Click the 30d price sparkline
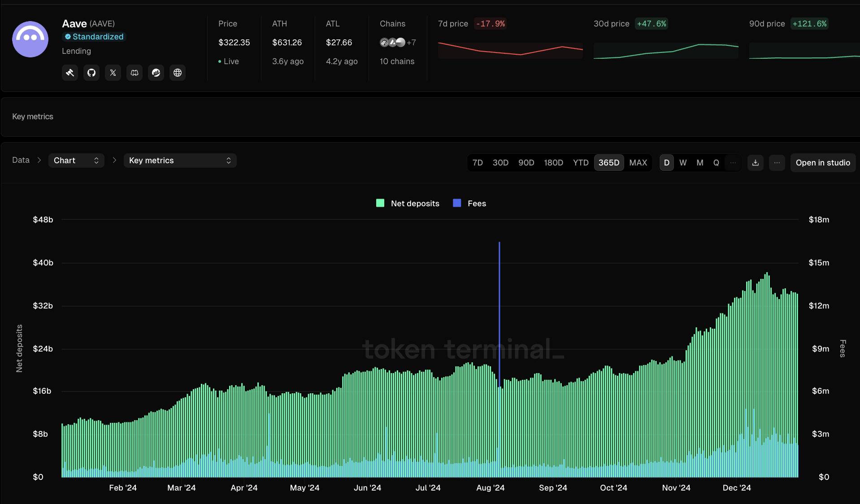Screen dimensions: 860x504 (666, 51)
